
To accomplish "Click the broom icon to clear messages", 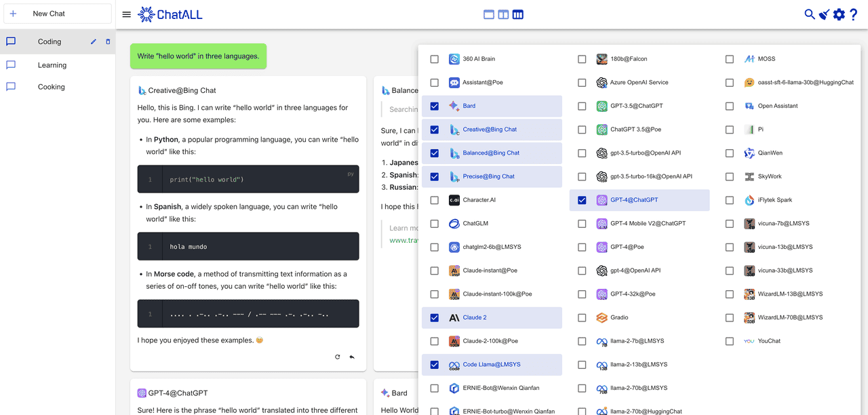I will 824,14.
